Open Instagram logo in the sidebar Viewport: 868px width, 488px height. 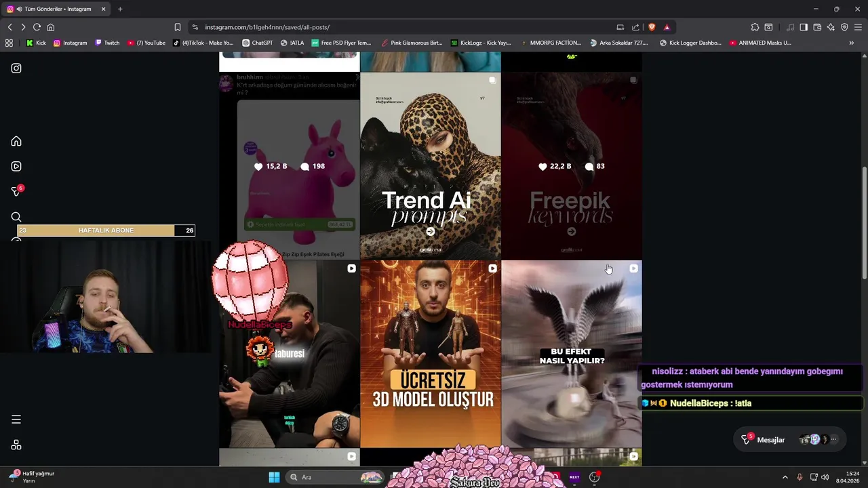(x=16, y=68)
